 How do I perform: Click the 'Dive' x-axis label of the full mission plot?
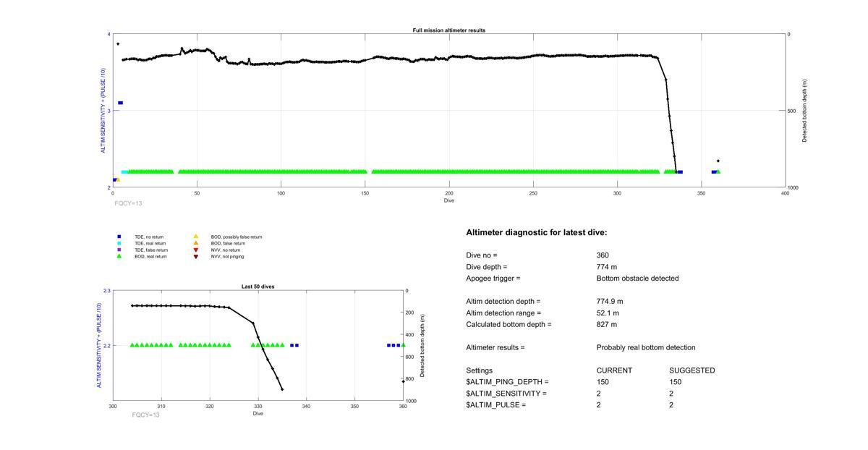[x=449, y=200]
